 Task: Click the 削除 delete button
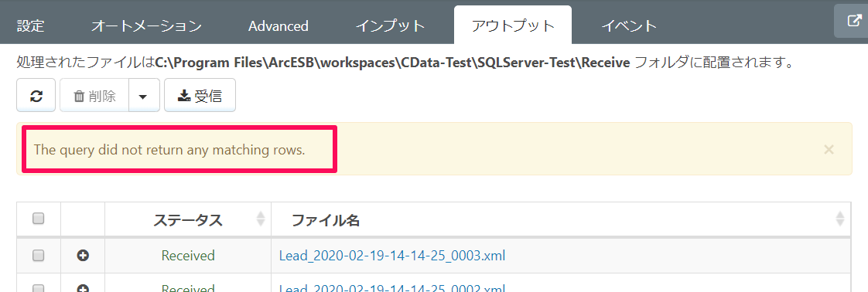(x=94, y=96)
